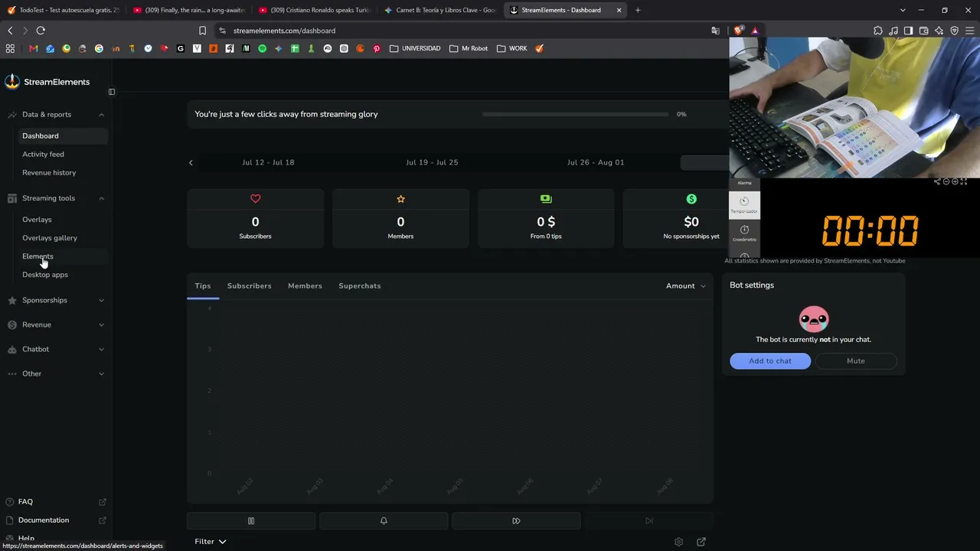The height and width of the screenshot is (551, 980).
Task: Open the Amount dropdown
Action: tap(686, 286)
